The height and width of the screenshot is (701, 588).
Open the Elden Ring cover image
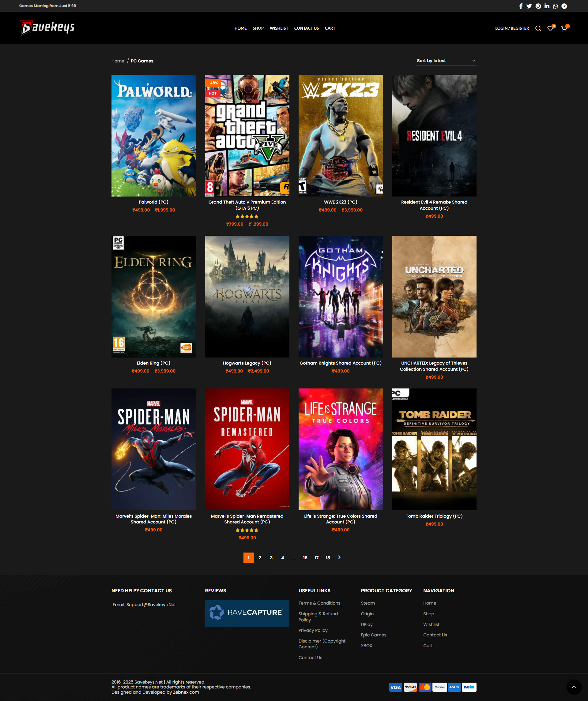click(154, 296)
